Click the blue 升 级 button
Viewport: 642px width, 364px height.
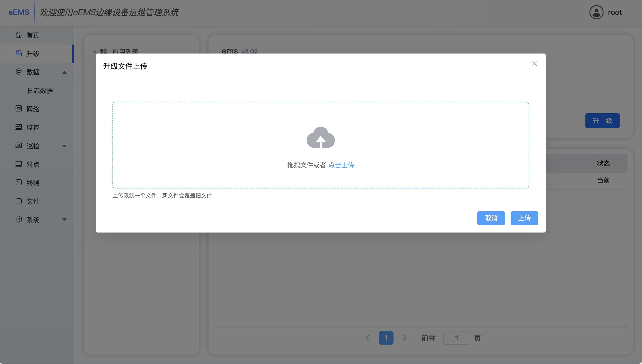pos(603,121)
